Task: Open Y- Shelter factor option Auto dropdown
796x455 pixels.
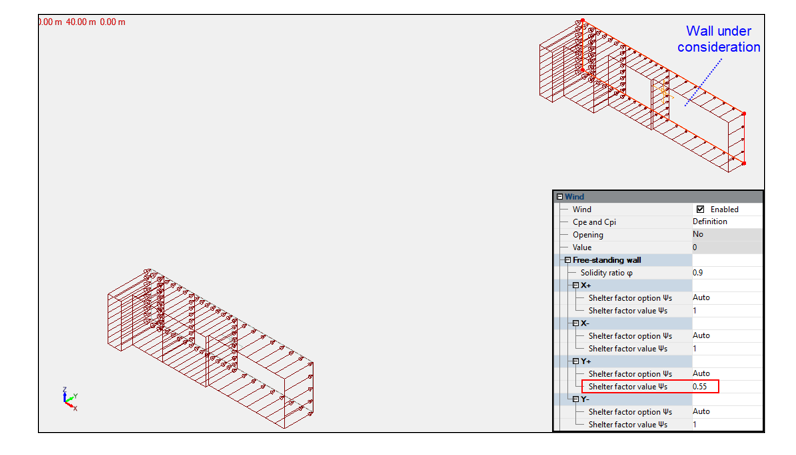Action: 724,412
